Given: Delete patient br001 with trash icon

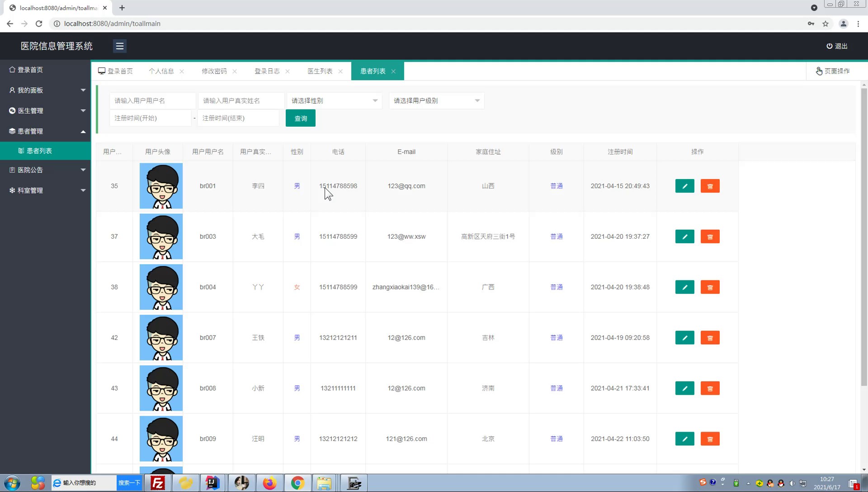Looking at the screenshot, I should tap(710, 186).
